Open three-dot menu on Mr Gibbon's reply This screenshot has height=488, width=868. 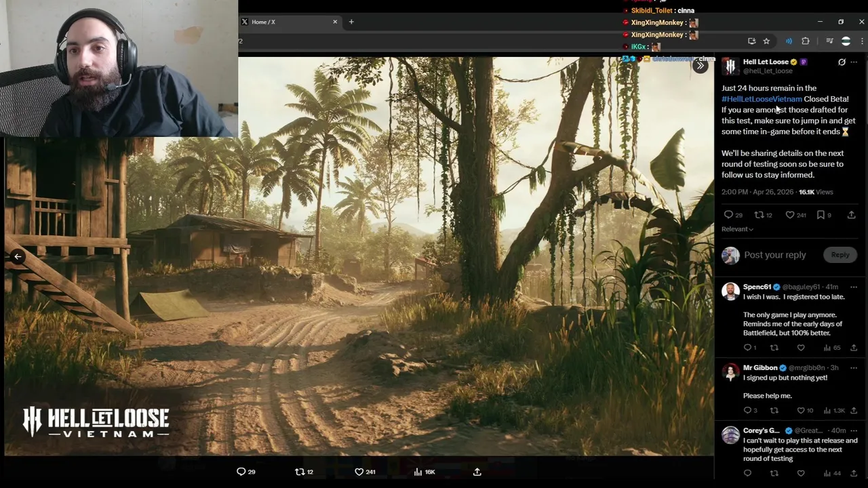854,367
